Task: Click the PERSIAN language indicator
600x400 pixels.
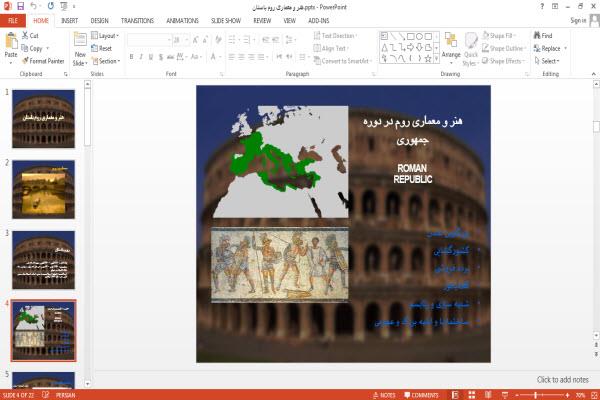Action: coord(65,395)
